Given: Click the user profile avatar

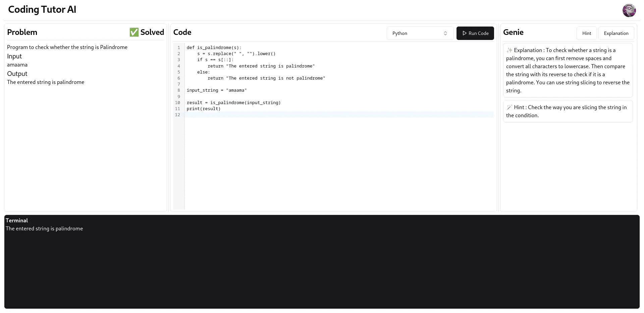Looking at the screenshot, I should tap(629, 10).
